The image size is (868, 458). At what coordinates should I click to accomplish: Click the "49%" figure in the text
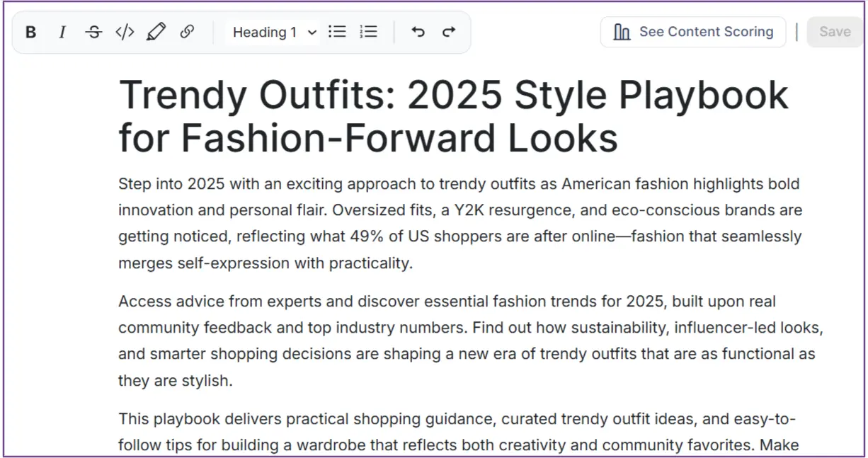click(365, 237)
